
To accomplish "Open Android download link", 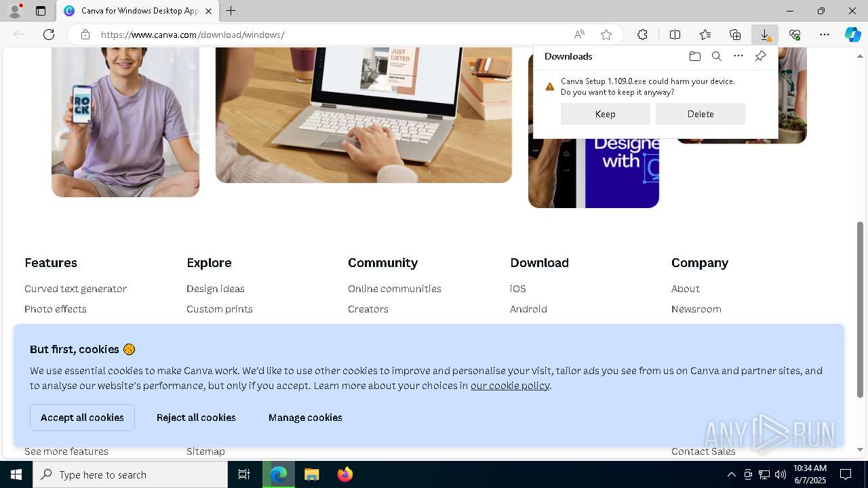I will point(528,309).
